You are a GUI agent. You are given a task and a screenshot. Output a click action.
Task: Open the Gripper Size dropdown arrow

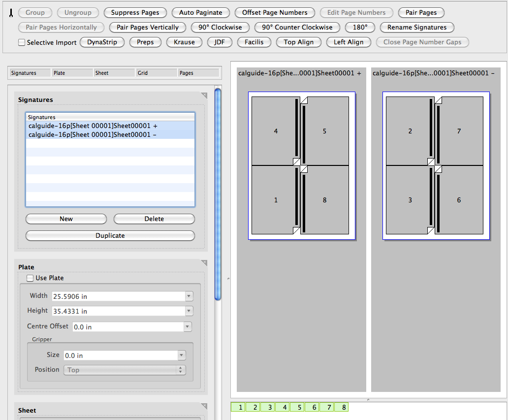(182, 355)
